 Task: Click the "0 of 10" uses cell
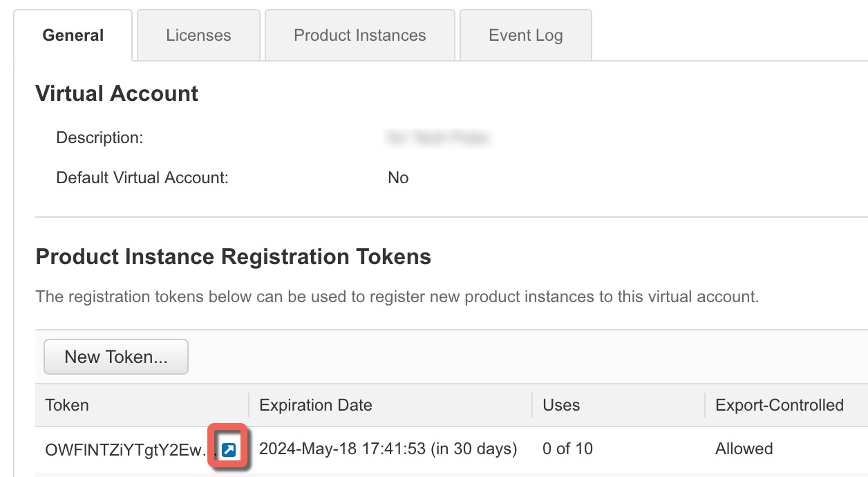567,449
